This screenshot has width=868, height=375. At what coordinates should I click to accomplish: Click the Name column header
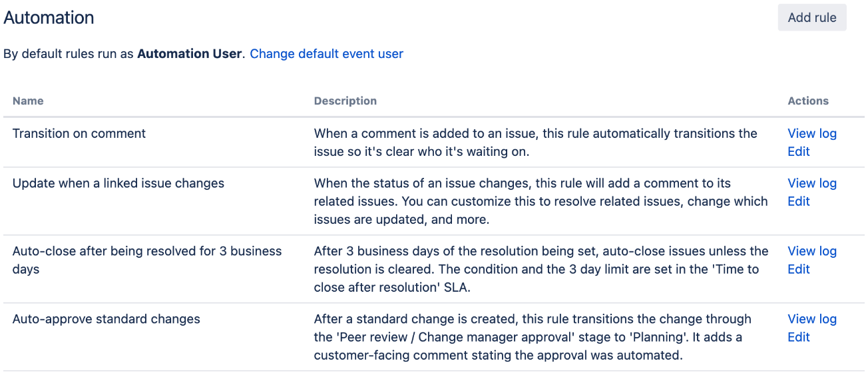click(28, 101)
